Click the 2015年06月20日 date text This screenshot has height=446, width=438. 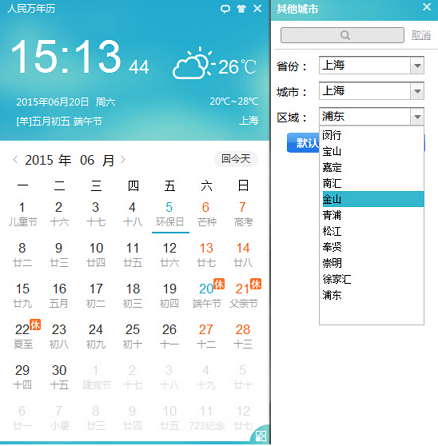[52, 102]
